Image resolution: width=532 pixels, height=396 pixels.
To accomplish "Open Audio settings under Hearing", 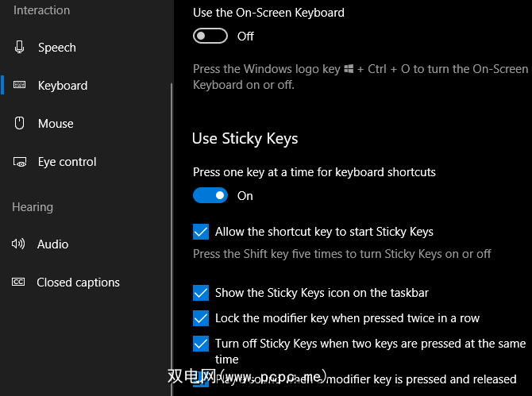I will (53, 244).
